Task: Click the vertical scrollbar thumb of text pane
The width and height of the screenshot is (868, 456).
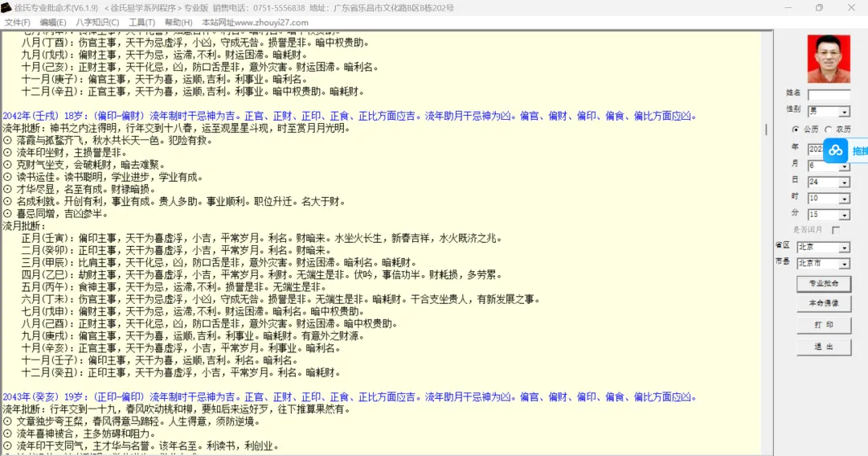Action: coord(767,129)
